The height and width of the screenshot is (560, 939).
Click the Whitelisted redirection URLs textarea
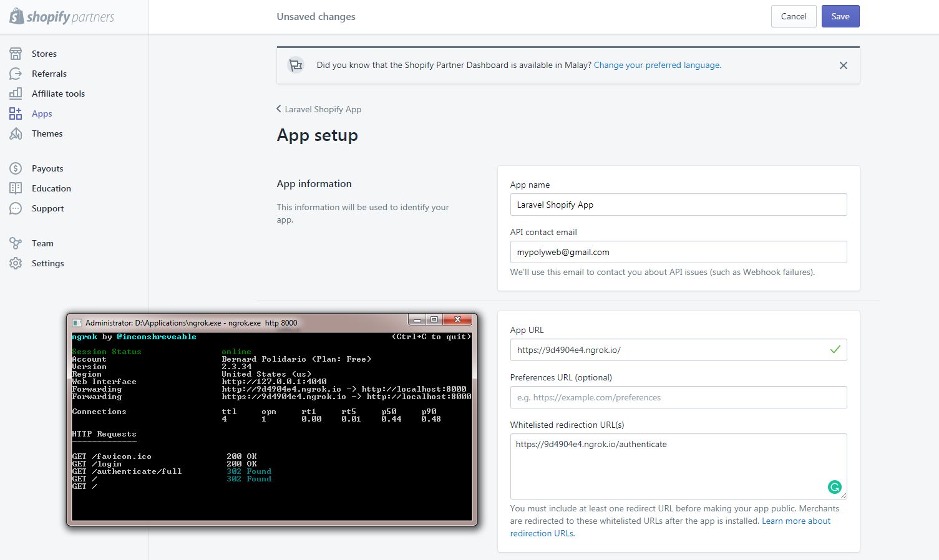coord(678,466)
